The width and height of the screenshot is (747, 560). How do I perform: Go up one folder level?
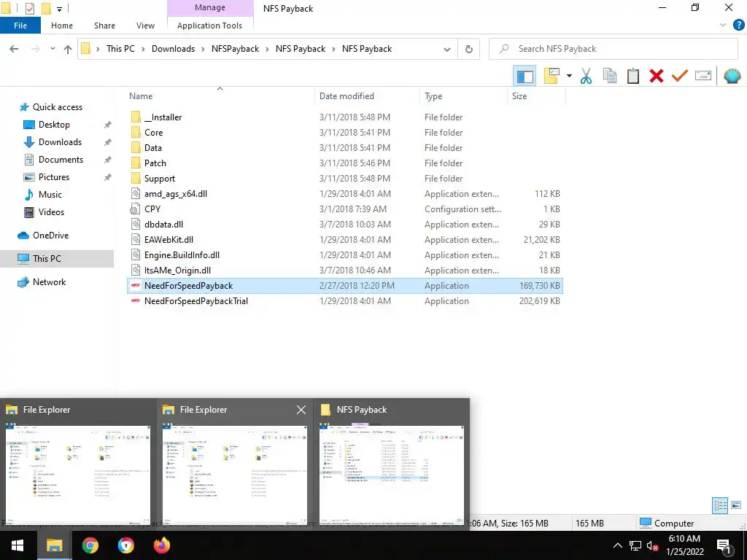[68, 49]
